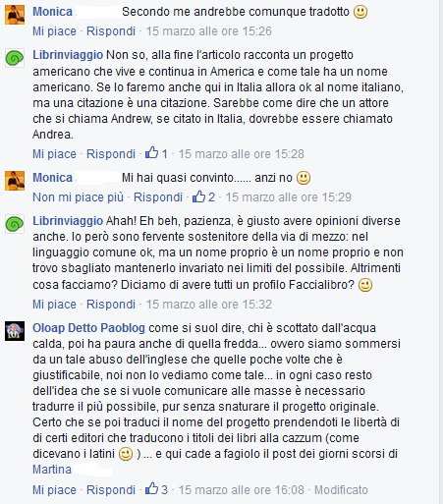This screenshot has height=504, width=443.
Task: Reply to Monica's 15:26 comment
Action: click(111, 31)
